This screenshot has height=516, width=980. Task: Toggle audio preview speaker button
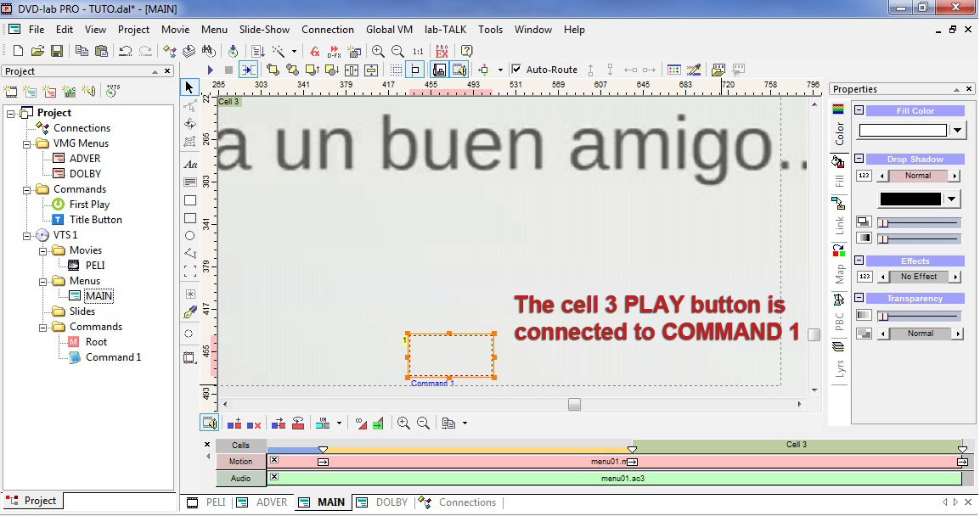[x=459, y=70]
